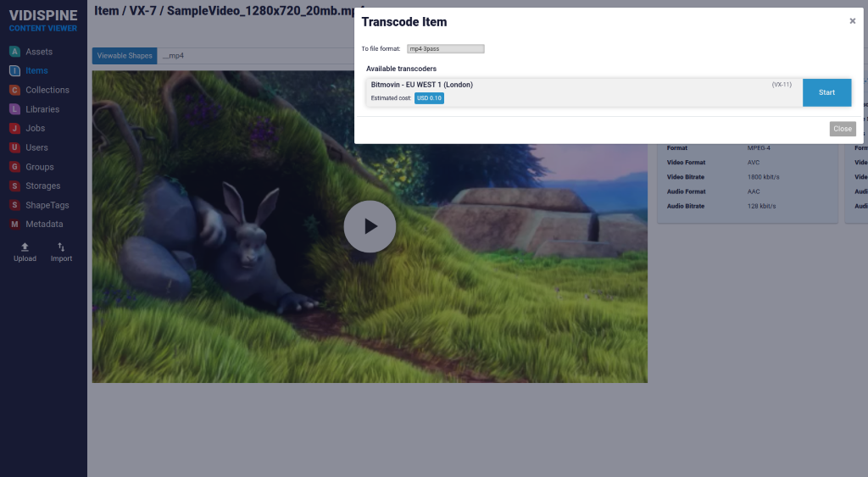This screenshot has width=868, height=477.
Task: Open Users via the 'U' icon
Action: click(14, 147)
